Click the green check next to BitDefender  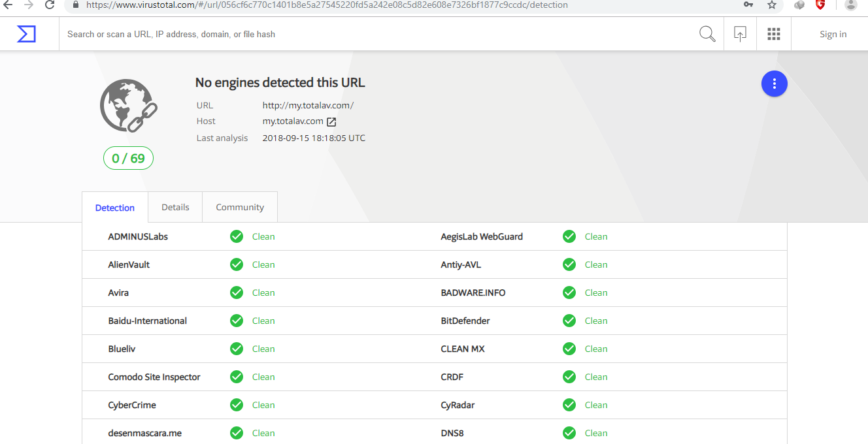click(569, 321)
